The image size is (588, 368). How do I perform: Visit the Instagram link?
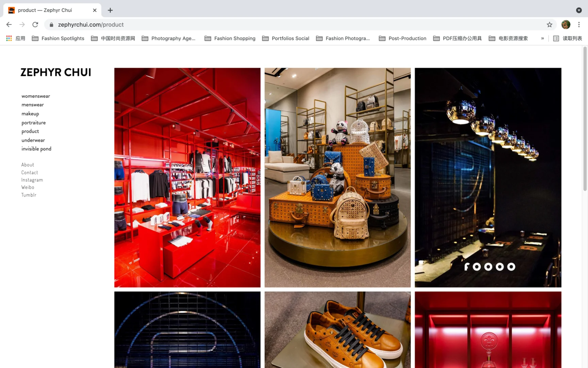[32, 180]
